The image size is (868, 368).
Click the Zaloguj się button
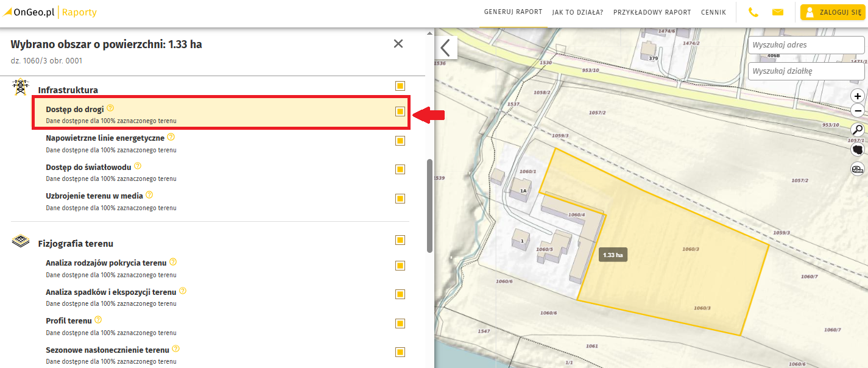click(833, 12)
